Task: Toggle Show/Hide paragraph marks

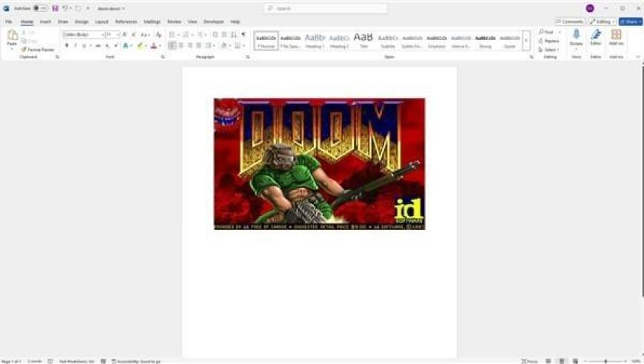Action: pos(244,35)
